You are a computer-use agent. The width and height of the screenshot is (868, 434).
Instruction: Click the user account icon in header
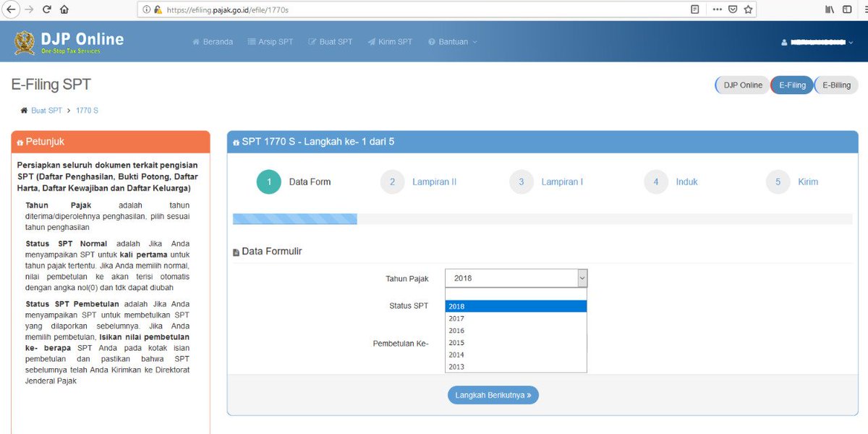click(x=784, y=43)
